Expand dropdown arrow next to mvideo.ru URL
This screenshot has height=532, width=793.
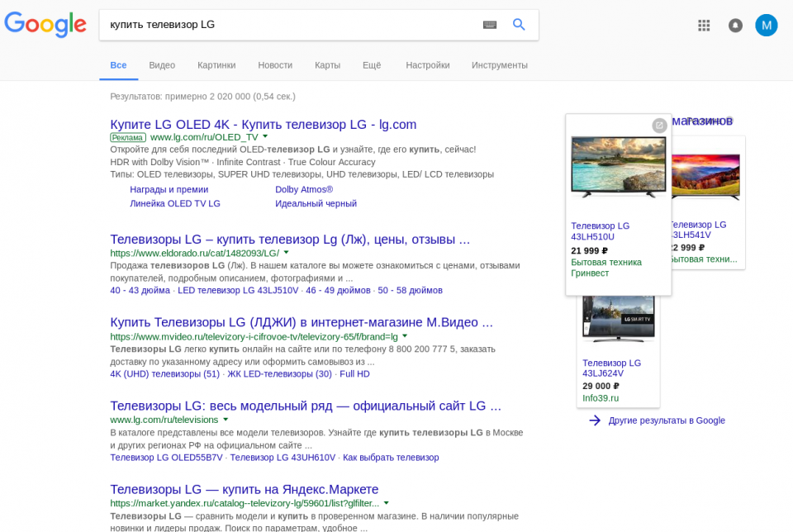tap(405, 335)
